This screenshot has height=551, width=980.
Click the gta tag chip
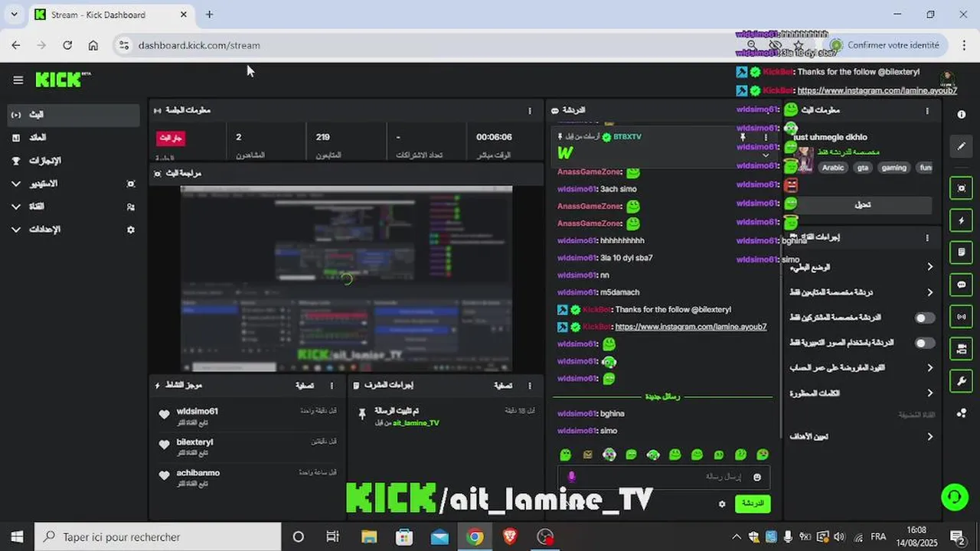click(x=863, y=168)
